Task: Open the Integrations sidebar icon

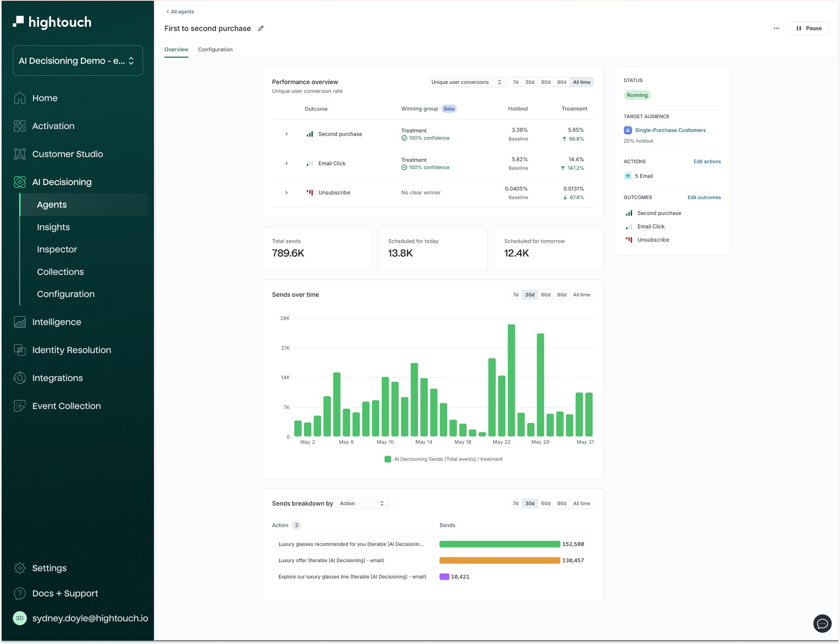Action: pyautogui.click(x=20, y=378)
